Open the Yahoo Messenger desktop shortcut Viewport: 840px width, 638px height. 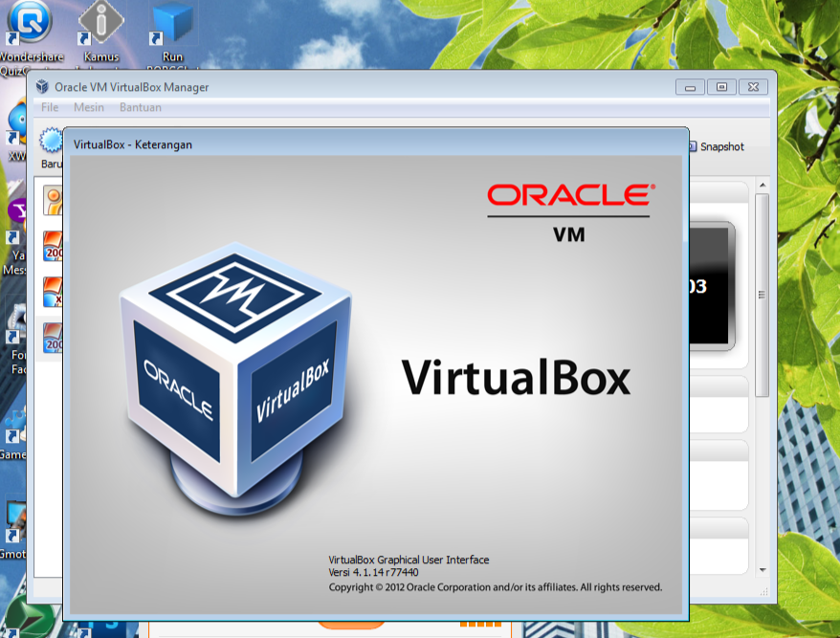click(x=17, y=211)
